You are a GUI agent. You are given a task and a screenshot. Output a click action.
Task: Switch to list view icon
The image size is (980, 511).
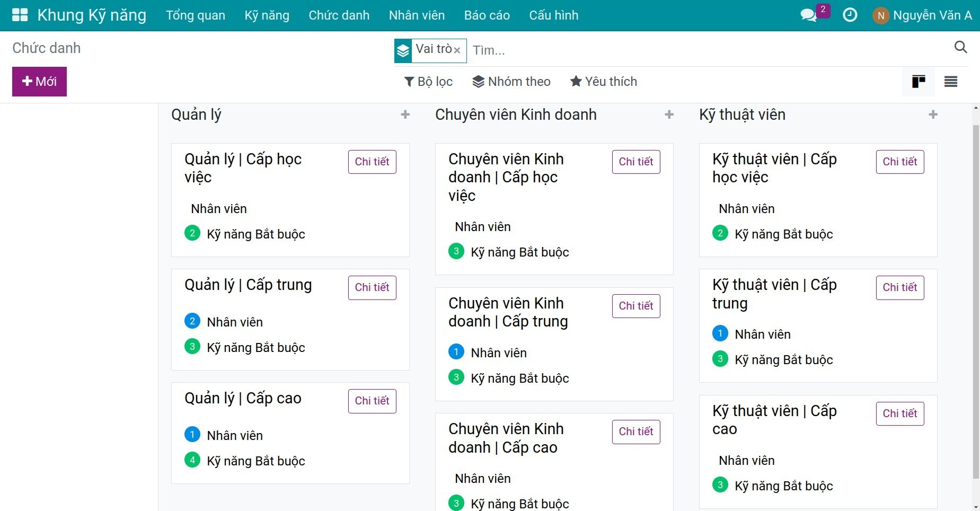click(951, 82)
